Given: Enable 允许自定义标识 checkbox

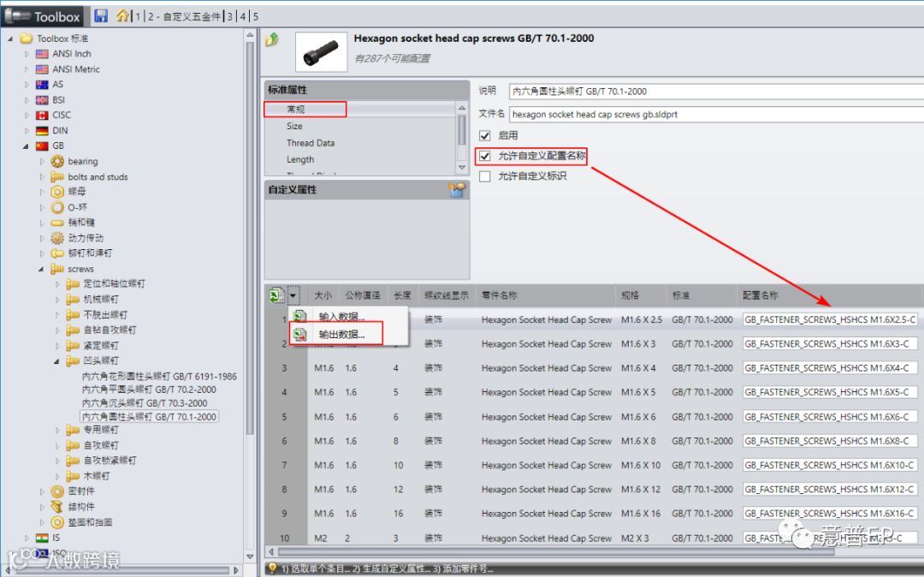Looking at the screenshot, I should (485, 176).
